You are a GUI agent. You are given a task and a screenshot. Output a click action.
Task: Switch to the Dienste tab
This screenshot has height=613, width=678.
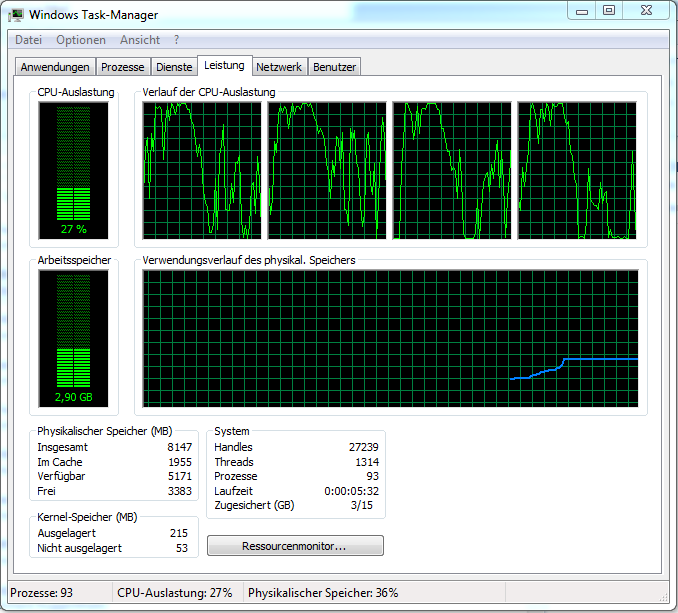coord(174,67)
